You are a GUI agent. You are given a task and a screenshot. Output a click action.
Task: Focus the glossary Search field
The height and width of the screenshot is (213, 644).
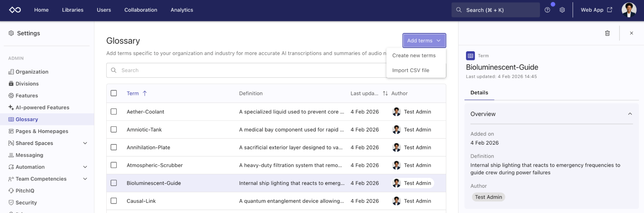[x=245, y=70]
